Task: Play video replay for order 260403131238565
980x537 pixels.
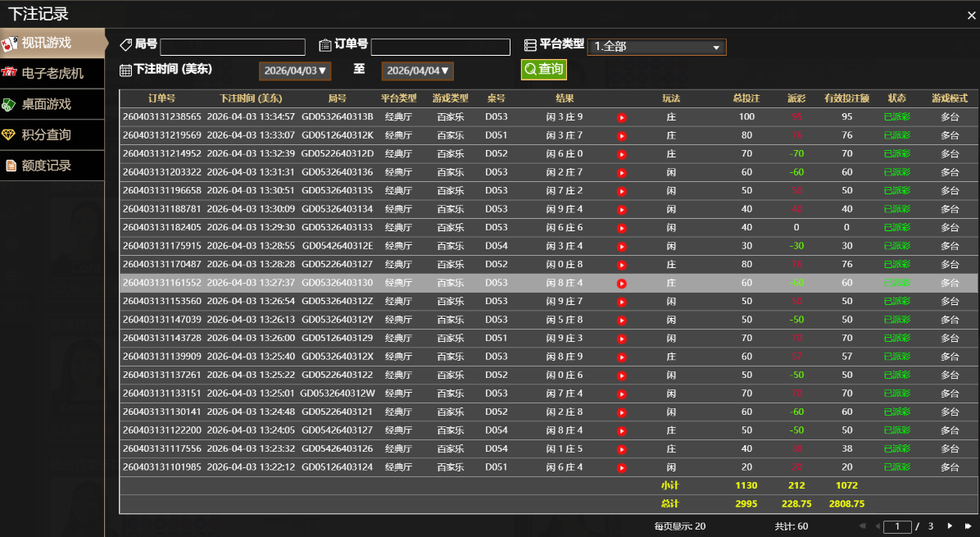Action: click(x=622, y=117)
